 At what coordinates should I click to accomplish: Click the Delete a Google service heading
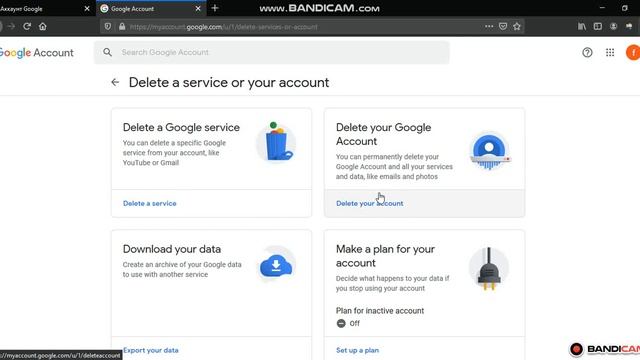click(181, 127)
